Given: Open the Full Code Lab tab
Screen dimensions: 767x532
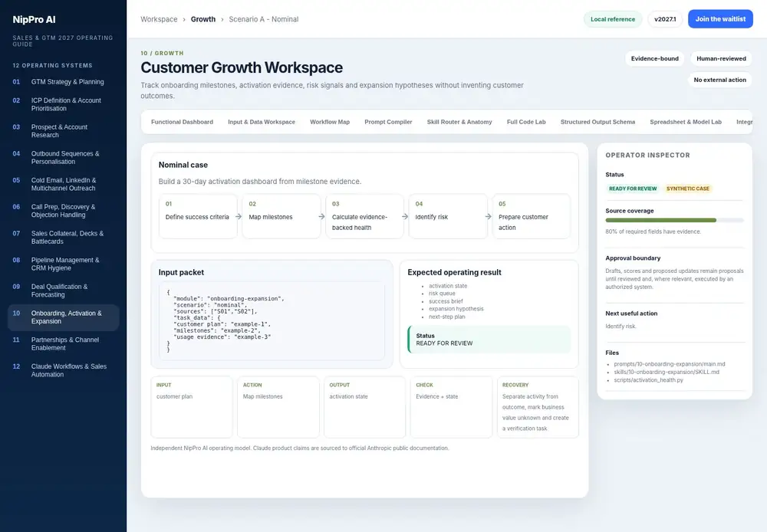Looking at the screenshot, I should pyautogui.click(x=526, y=122).
